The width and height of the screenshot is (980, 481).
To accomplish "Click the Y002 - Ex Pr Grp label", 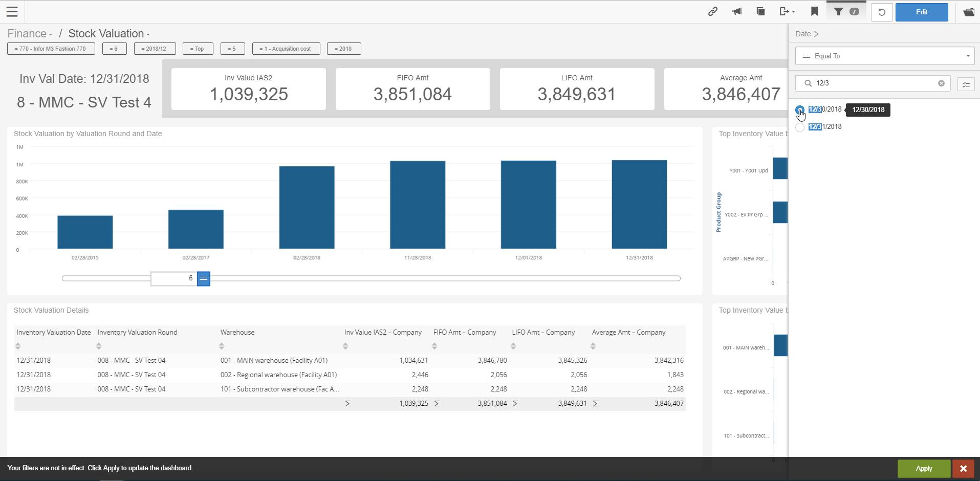I will (x=746, y=215).
